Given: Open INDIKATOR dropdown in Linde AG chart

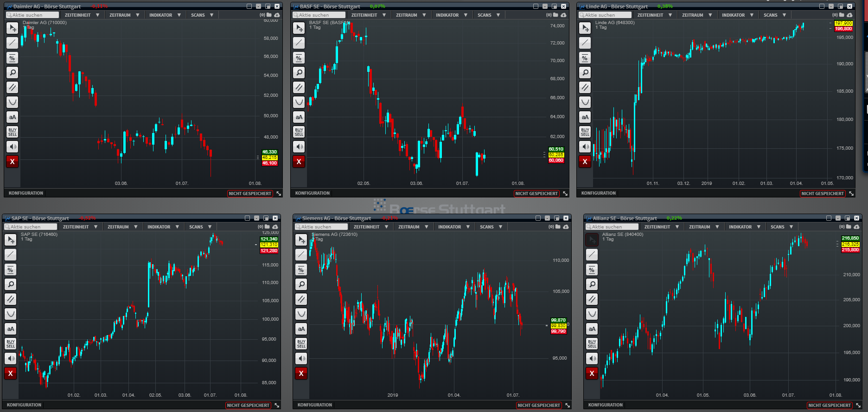Looking at the screenshot, I should [x=737, y=15].
